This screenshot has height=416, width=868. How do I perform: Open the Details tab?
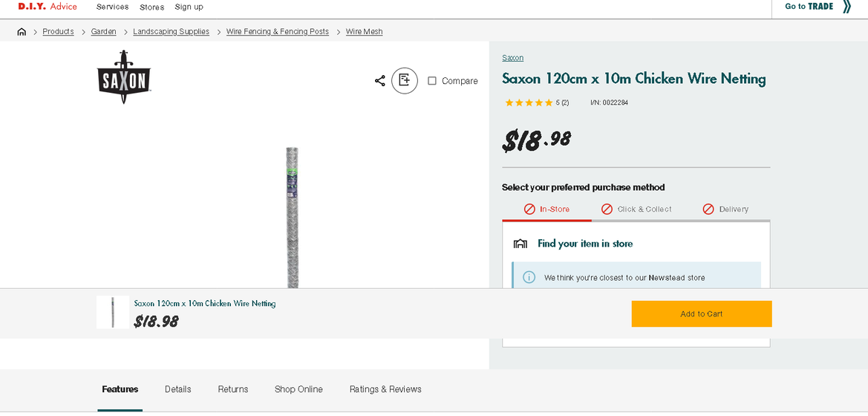tap(177, 389)
